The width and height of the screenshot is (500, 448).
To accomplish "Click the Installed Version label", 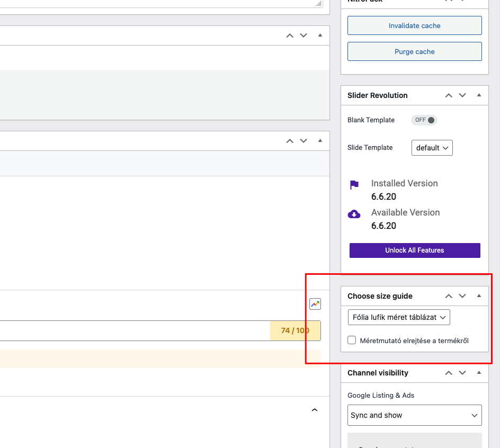I will 404,183.
